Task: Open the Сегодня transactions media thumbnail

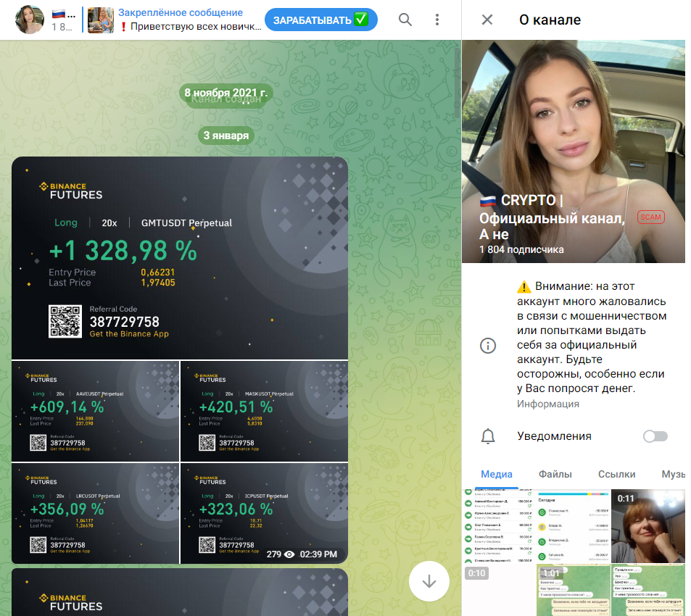Action: 574,525
